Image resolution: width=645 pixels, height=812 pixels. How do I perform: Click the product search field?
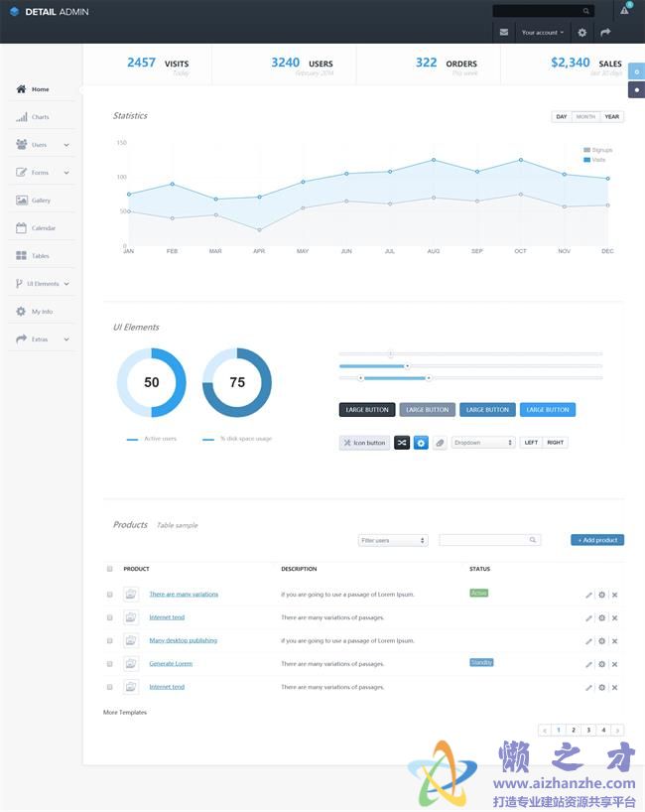484,540
